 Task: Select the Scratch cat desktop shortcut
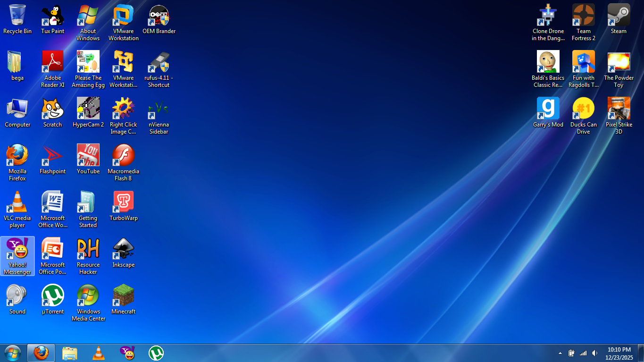(x=52, y=109)
